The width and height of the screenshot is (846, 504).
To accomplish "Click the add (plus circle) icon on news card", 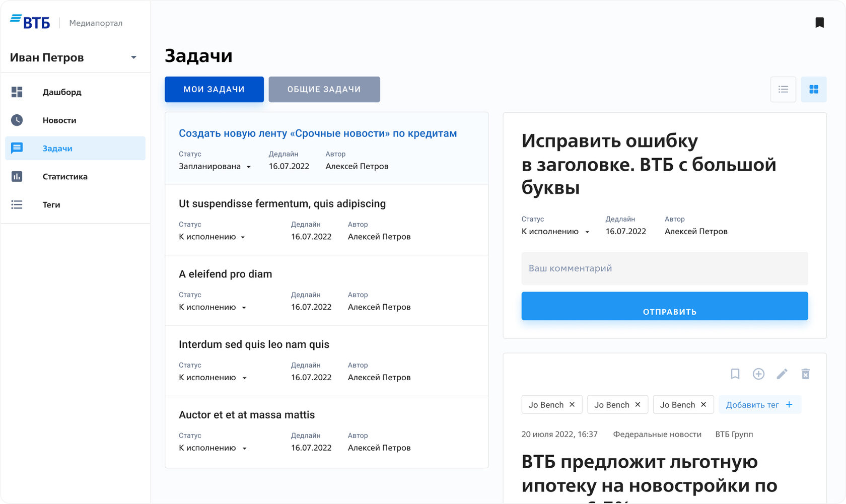I will coord(758,374).
